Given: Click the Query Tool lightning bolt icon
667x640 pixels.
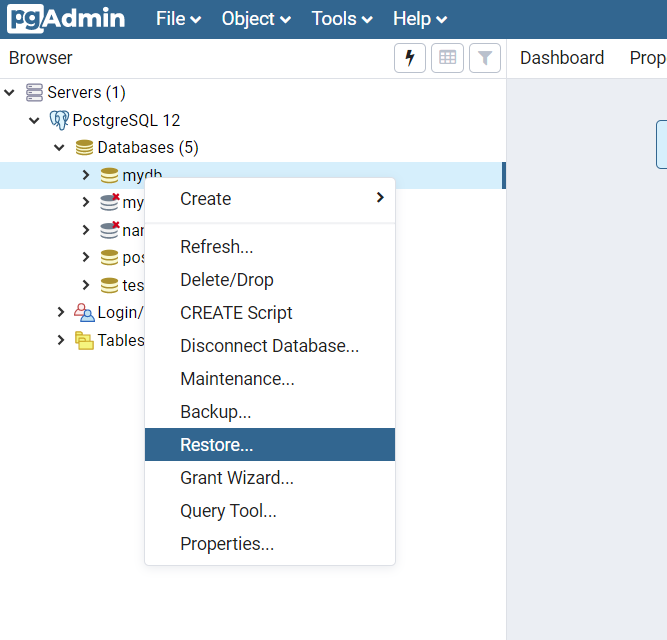Looking at the screenshot, I should [409, 58].
